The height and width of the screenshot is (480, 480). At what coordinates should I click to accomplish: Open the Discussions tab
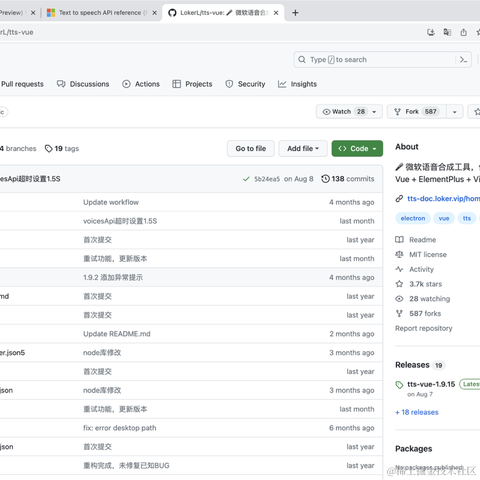pos(83,84)
